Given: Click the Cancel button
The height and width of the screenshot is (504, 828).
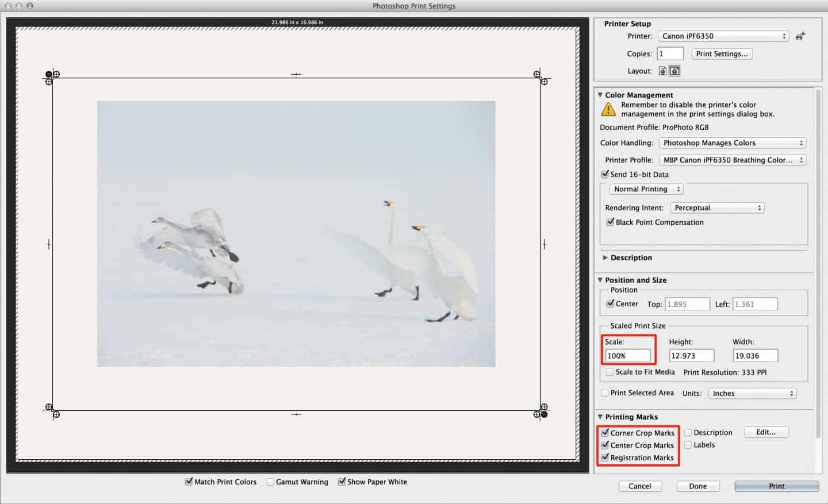Looking at the screenshot, I should [640, 486].
